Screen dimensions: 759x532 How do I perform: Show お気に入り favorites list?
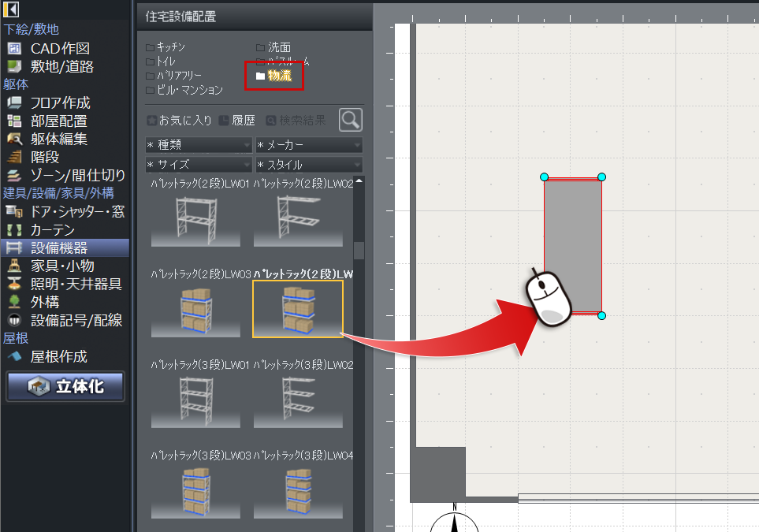[179, 121]
